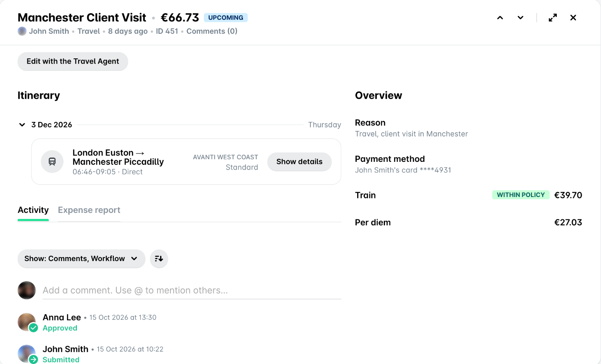This screenshot has height=364, width=601.
Task: Collapse the 3 Dec 2026 itinerary day
Action: tap(22, 125)
